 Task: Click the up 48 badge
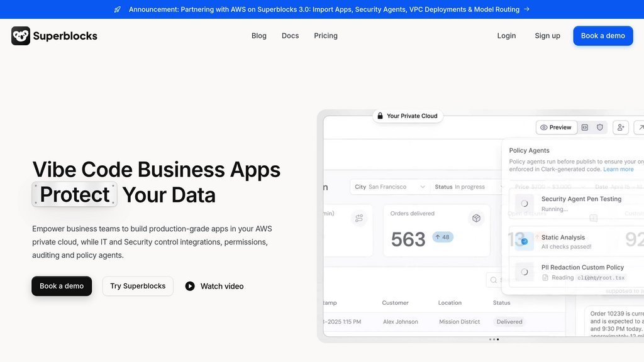pyautogui.click(x=442, y=237)
